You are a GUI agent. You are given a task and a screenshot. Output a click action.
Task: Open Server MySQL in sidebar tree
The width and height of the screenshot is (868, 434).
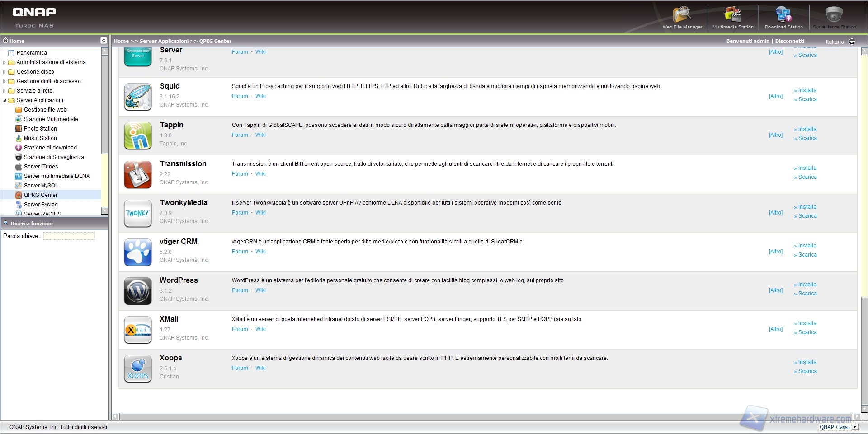pos(41,186)
